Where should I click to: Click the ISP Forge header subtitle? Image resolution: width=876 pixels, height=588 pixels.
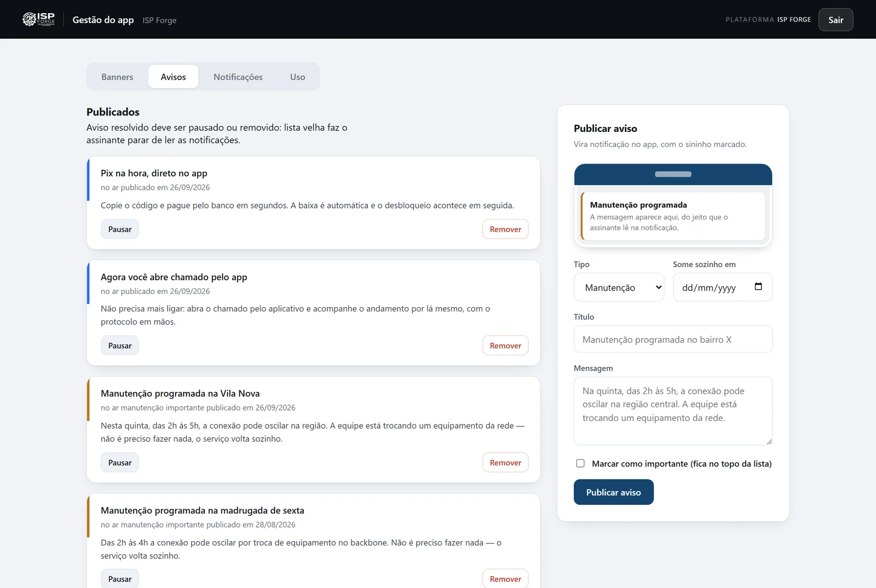point(159,20)
